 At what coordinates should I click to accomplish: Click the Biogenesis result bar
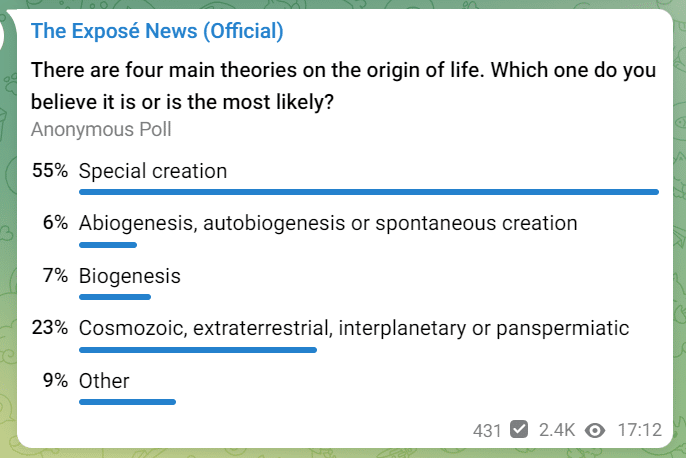coord(115,297)
